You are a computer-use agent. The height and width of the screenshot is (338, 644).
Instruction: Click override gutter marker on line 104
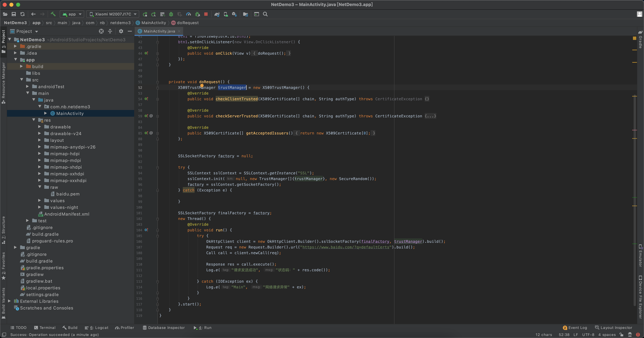(x=147, y=230)
